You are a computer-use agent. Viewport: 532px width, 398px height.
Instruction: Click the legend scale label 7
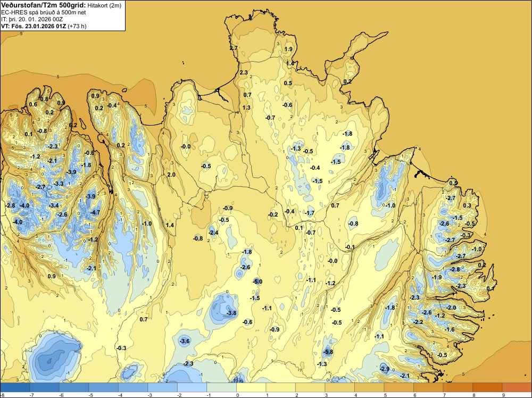pyautogui.click(x=444, y=395)
